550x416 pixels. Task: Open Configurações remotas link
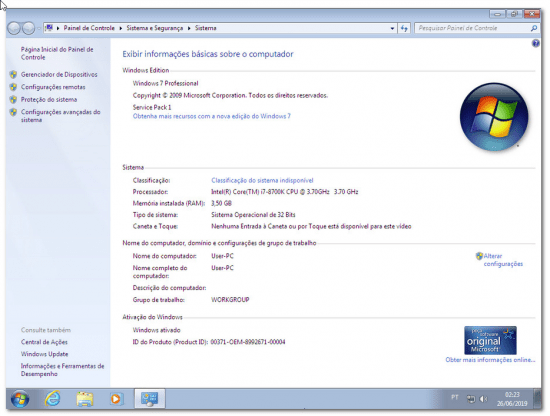click(53, 87)
